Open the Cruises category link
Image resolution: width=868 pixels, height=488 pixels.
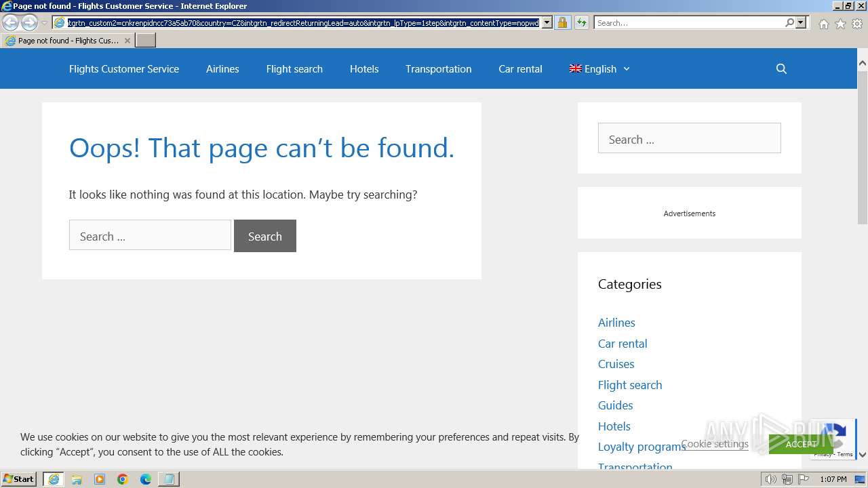616,364
